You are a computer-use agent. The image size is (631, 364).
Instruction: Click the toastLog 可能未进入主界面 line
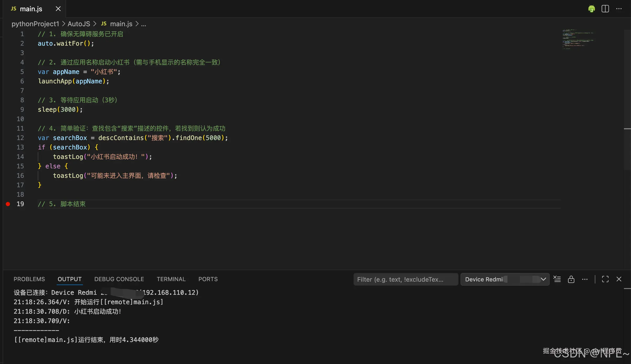point(115,175)
